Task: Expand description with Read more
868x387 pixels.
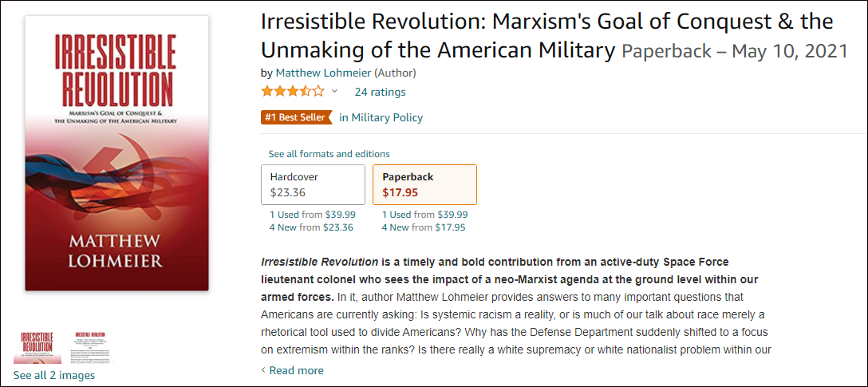Action: click(x=296, y=370)
